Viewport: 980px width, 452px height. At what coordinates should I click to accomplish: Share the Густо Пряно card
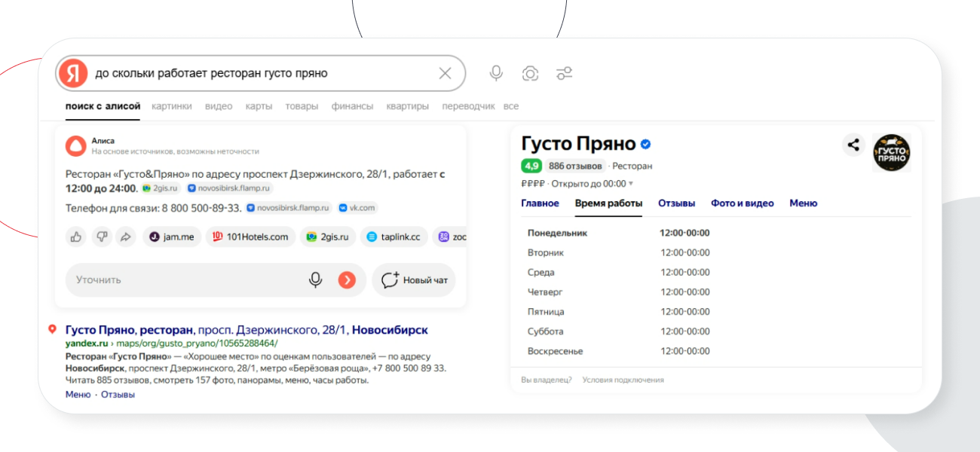[853, 145]
